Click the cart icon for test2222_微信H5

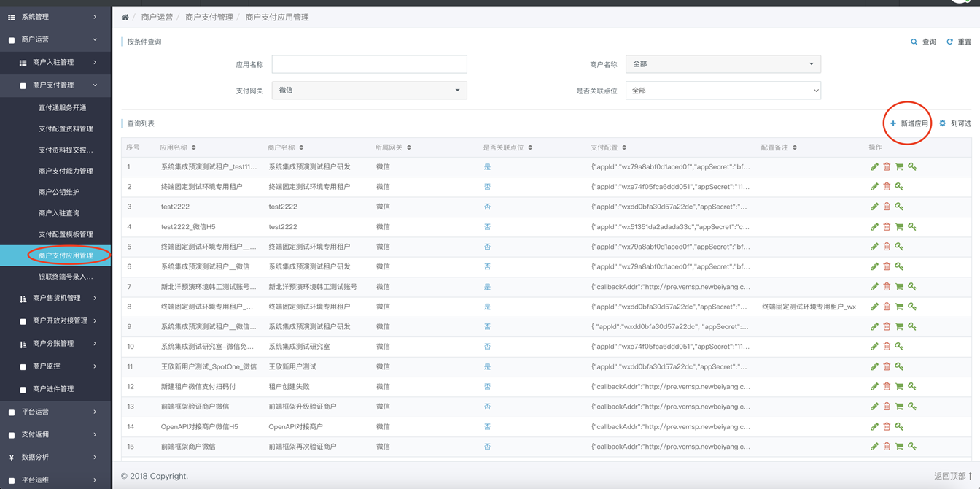pyautogui.click(x=899, y=227)
